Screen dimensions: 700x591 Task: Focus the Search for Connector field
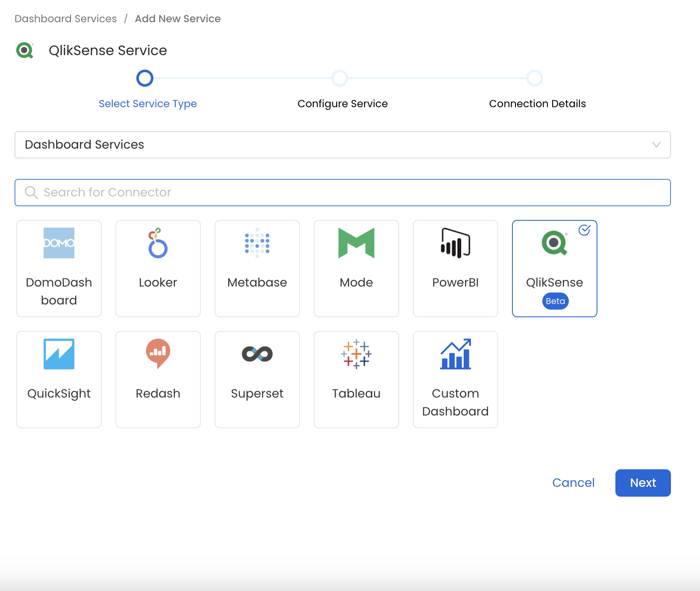[x=342, y=193]
